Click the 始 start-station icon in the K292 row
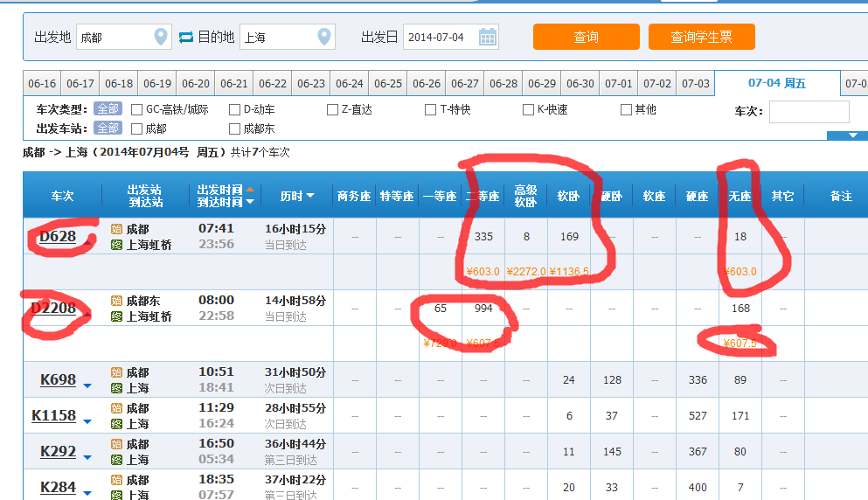 click(x=116, y=444)
